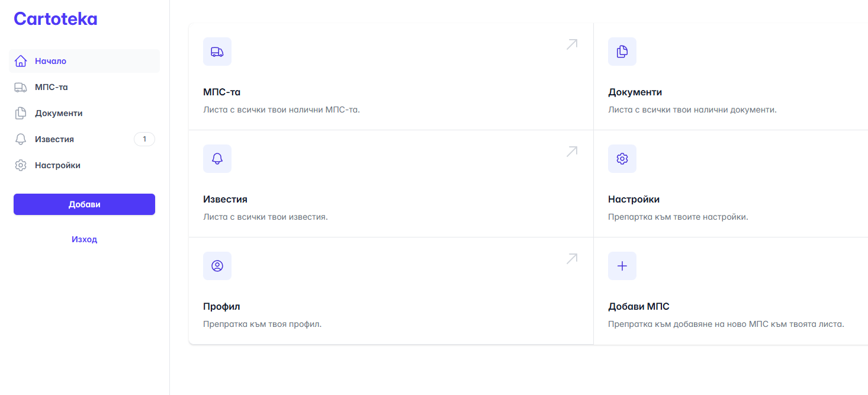Click the truck icon on МПС-та card
Screen dimensions: 868x395
[x=217, y=52]
